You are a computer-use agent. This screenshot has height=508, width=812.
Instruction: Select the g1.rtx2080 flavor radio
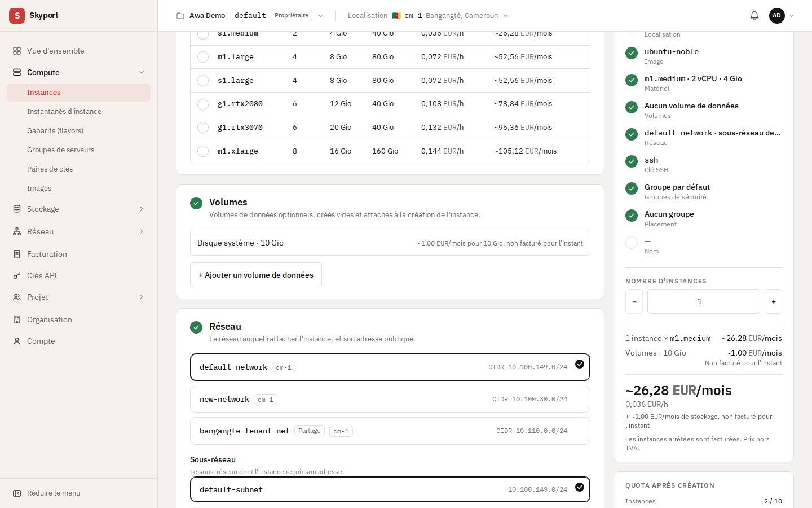tap(203, 104)
